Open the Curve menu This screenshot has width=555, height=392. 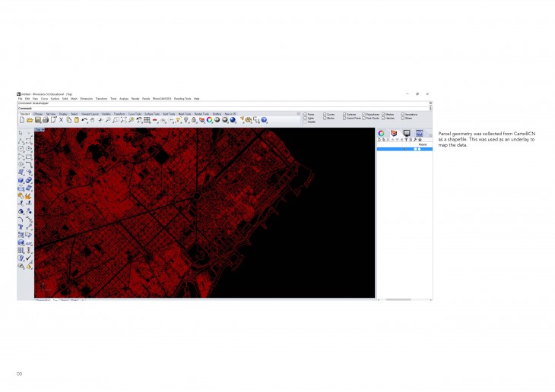(44, 99)
